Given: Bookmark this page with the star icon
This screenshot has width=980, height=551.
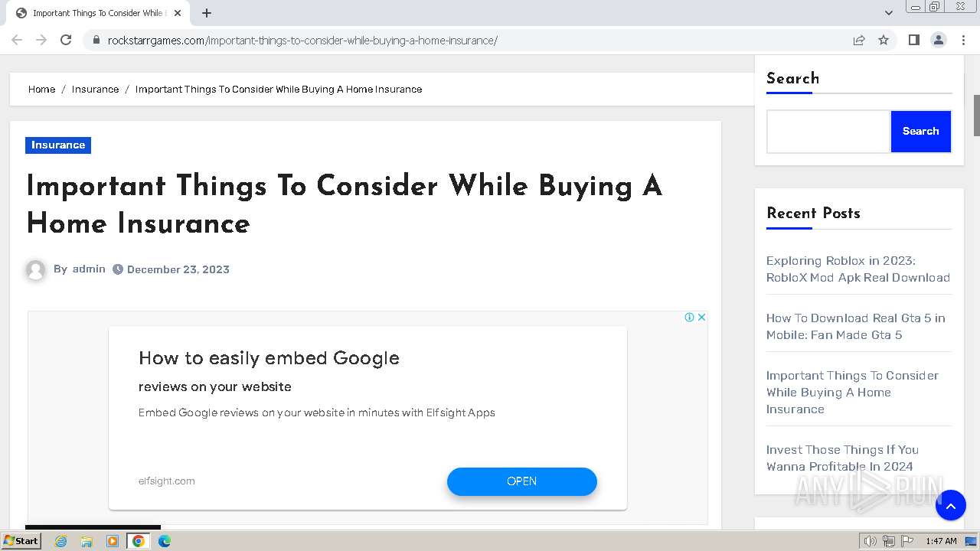Looking at the screenshot, I should point(884,40).
